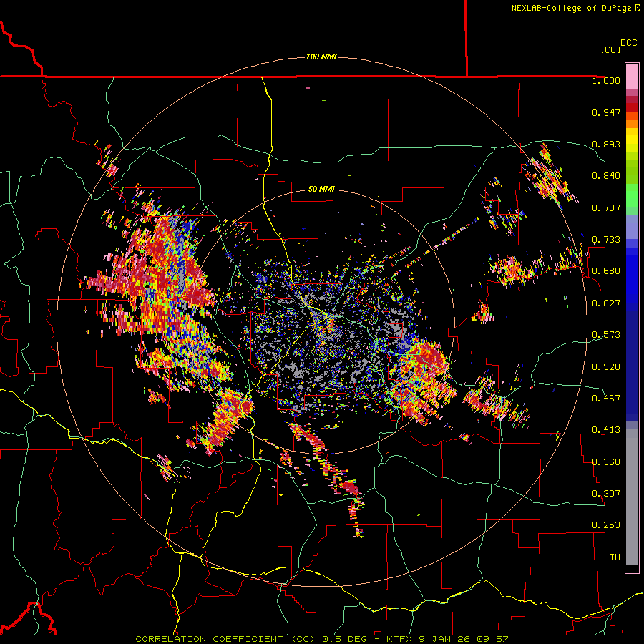Pick the orange segment of the color bar

(x=632, y=124)
